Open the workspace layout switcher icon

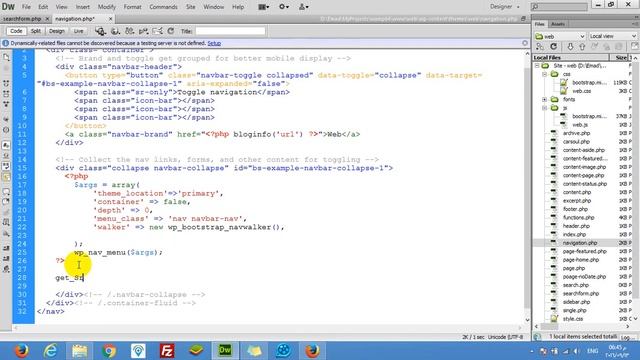click(x=264, y=7)
